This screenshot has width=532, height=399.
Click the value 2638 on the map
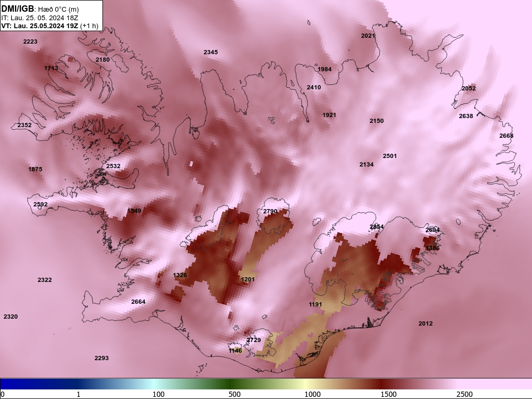point(466,116)
